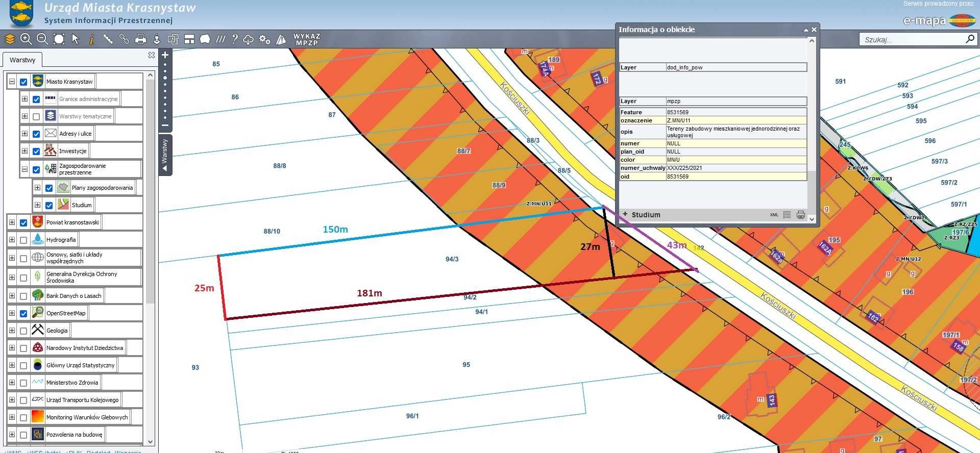Zoom out with the map minus button
This screenshot has height=453, width=980.
165,125
